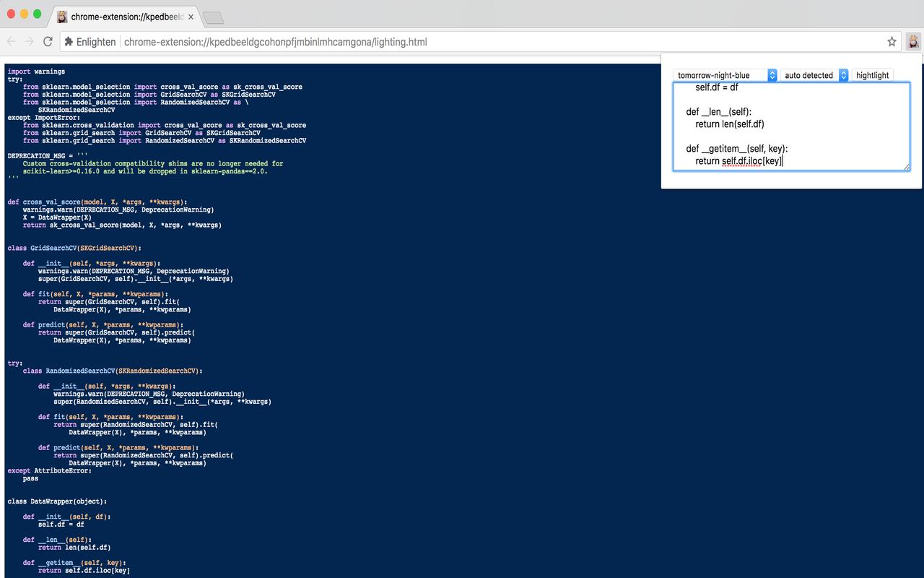Click the macOS green maximize button
Viewport: 924px width, 578px height.
[38, 14]
